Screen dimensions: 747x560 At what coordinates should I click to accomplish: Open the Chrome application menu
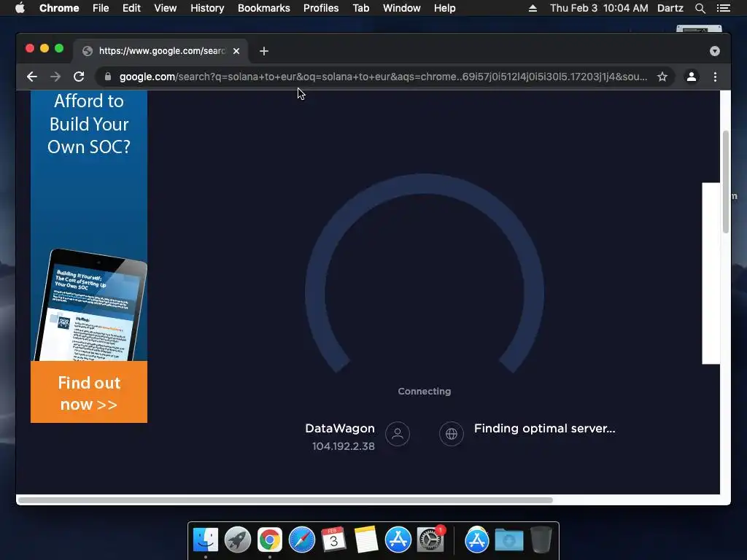tap(59, 8)
